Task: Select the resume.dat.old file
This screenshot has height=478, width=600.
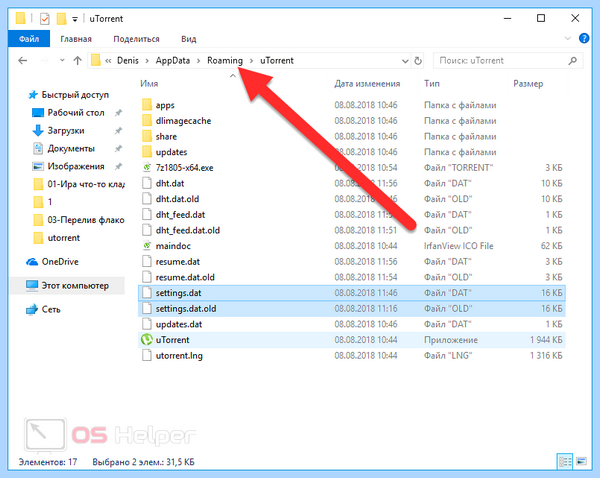Action: [x=185, y=277]
